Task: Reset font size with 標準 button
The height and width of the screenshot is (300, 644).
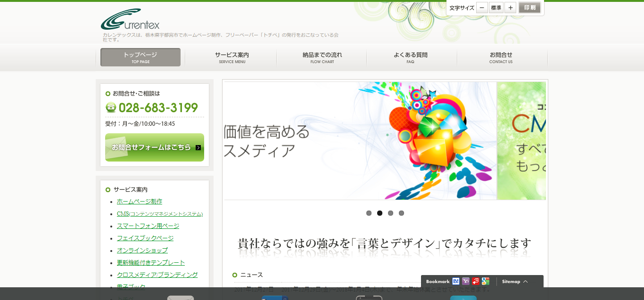Action: pos(496,8)
